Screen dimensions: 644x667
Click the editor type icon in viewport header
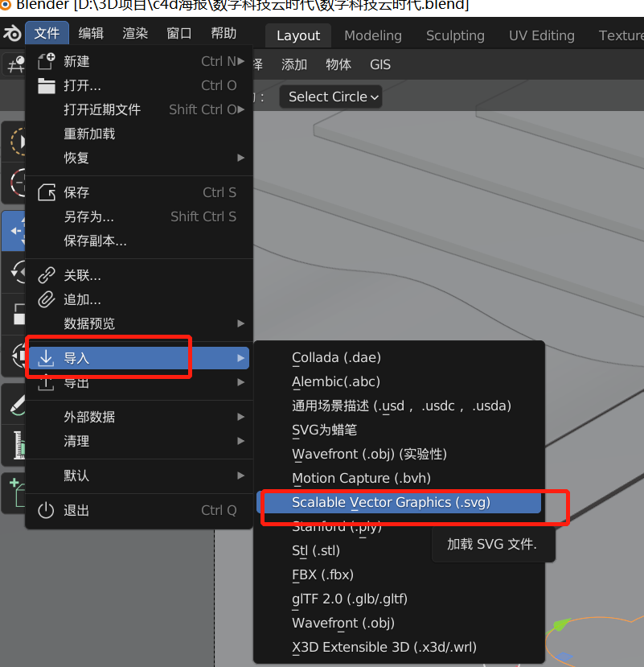pyautogui.click(x=14, y=64)
